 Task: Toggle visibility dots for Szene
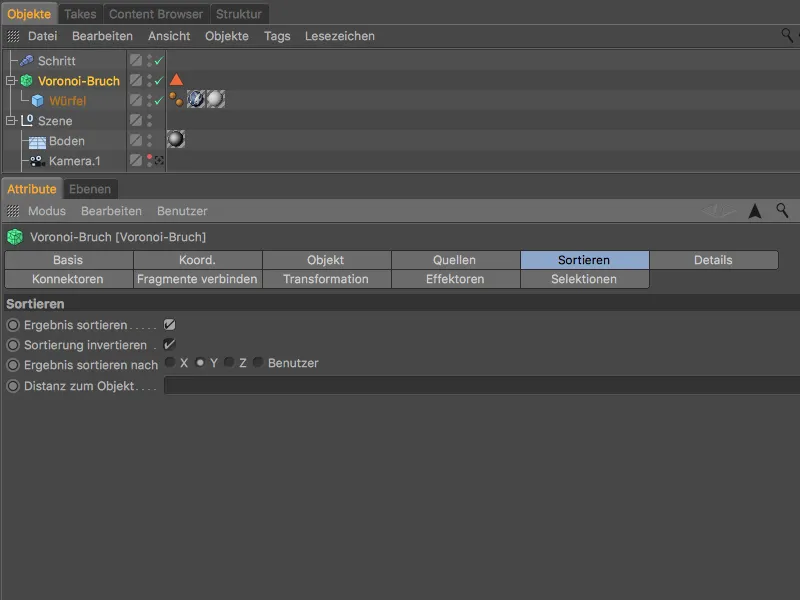tap(149, 120)
